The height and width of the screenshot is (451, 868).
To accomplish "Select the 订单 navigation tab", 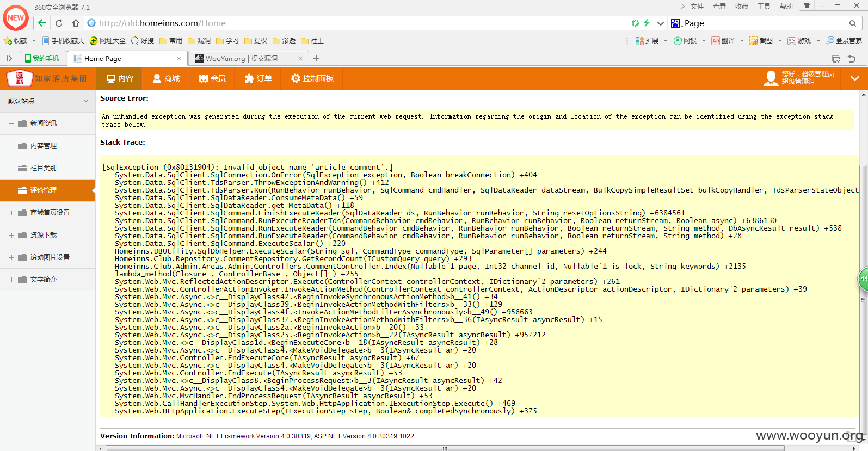I will (258, 78).
